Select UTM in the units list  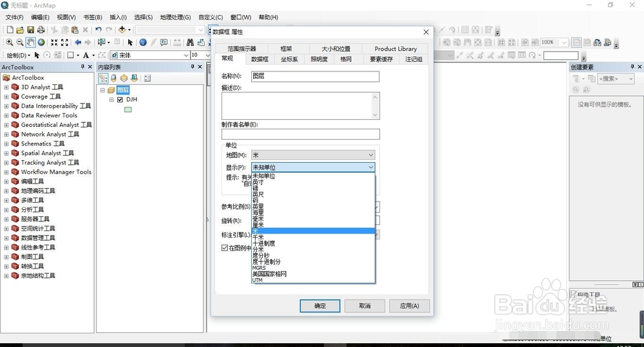click(313, 280)
